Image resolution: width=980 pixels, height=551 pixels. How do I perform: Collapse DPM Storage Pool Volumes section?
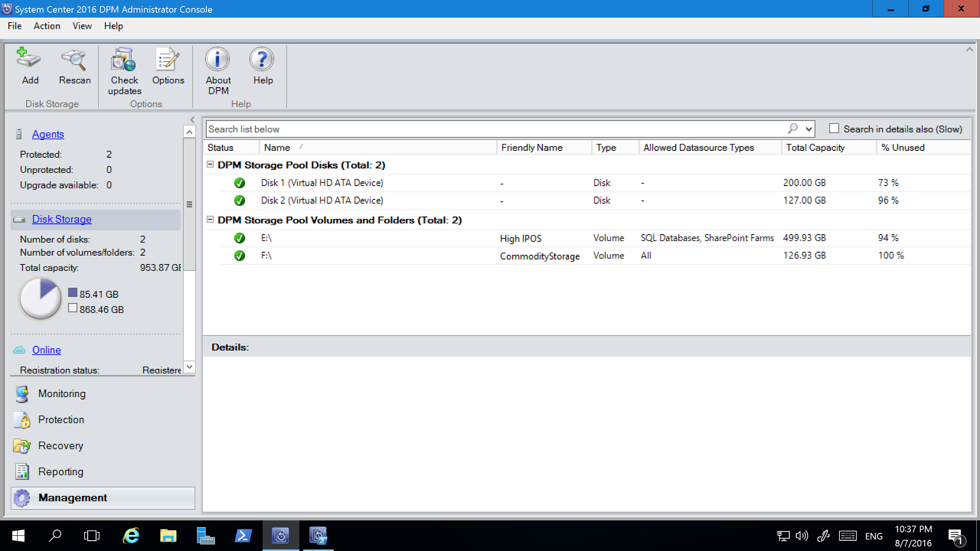click(211, 219)
